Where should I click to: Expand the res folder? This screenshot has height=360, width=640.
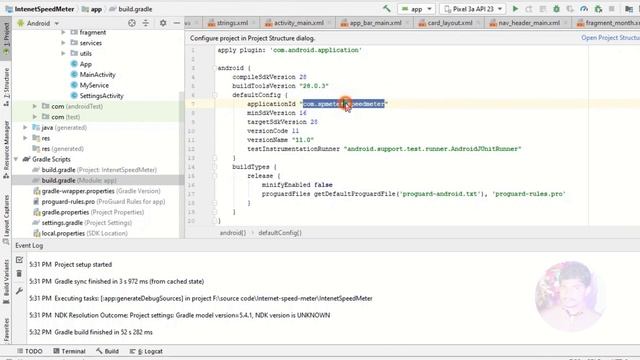point(25,138)
